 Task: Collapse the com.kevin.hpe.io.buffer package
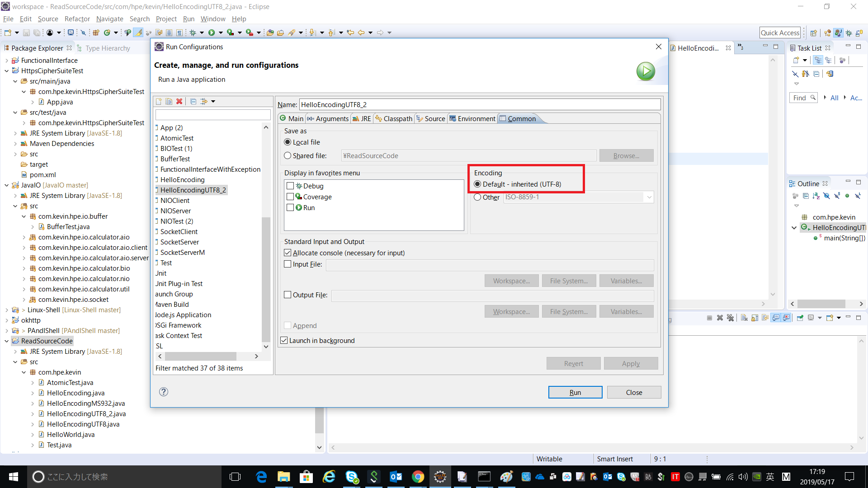click(24, 216)
